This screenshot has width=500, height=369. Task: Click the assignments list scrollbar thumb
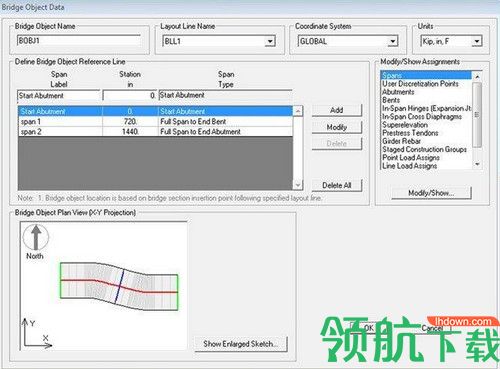click(x=477, y=114)
